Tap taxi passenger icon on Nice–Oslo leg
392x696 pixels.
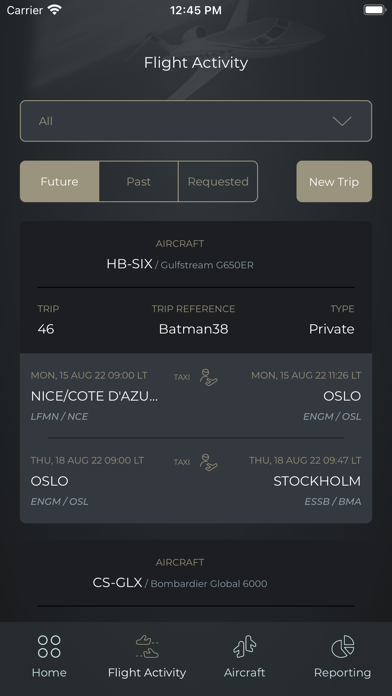point(208,377)
